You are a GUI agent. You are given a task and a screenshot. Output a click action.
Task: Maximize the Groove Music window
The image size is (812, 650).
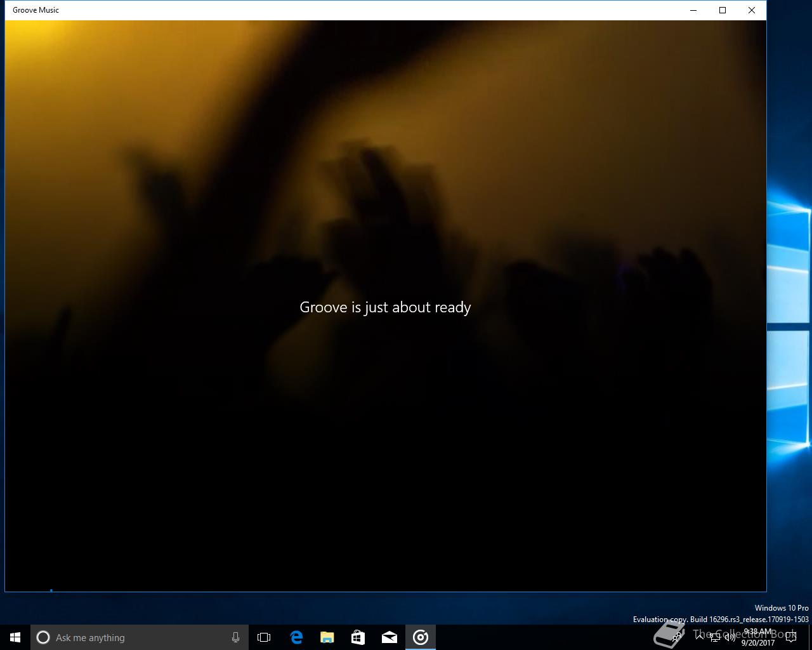point(723,10)
